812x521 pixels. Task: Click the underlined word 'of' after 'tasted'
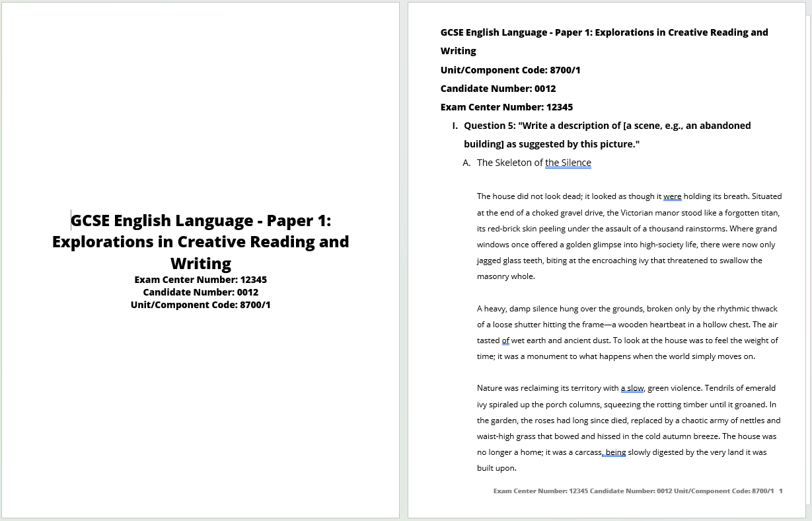pos(505,341)
